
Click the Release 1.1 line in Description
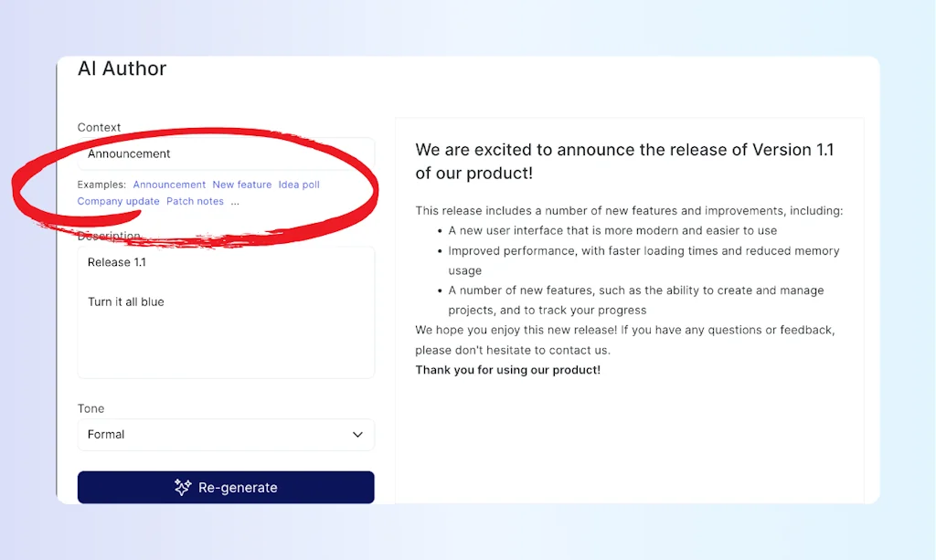point(117,262)
